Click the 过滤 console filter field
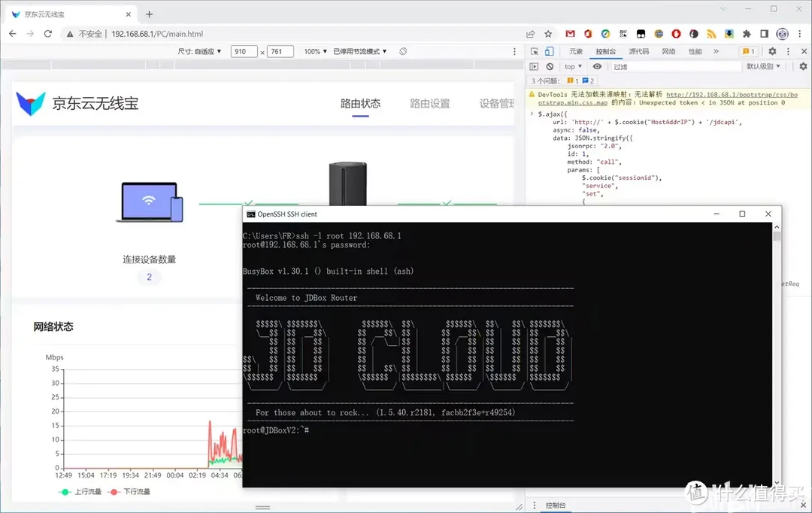 point(673,67)
